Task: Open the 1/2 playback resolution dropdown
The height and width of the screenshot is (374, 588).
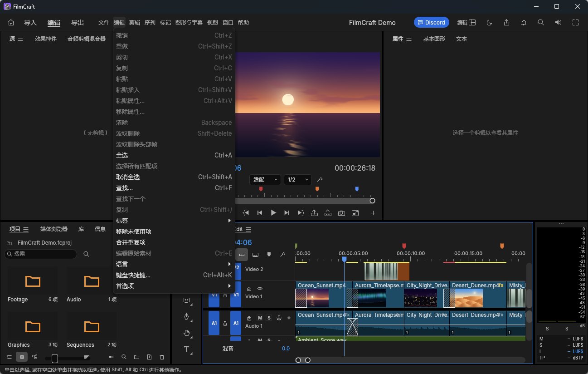Action: (298, 180)
